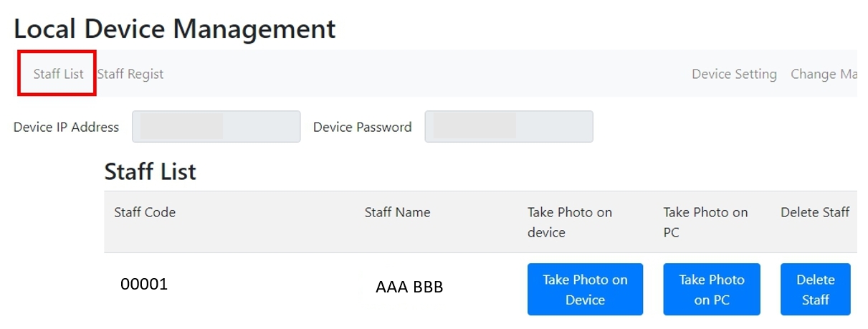The image size is (868, 329).
Task: Select the staff code cell 00001
Action: (x=144, y=284)
